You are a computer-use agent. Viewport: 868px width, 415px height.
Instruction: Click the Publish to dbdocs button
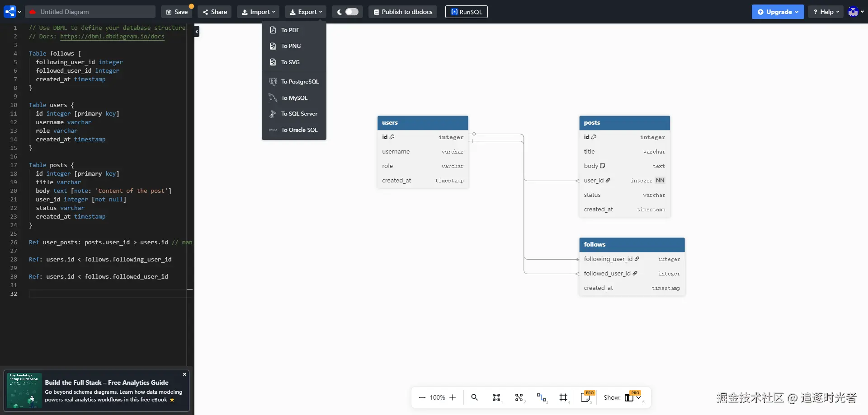[x=403, y=12]
